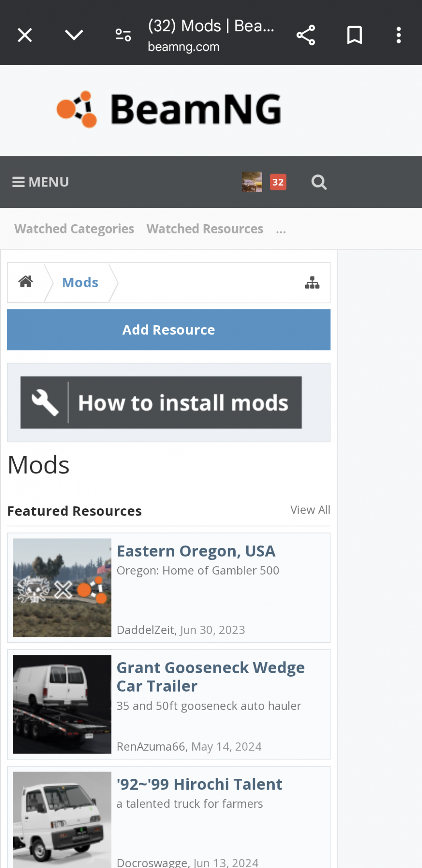Go to forum home via house icon
This screenshot has width=422, height=868.
point(26,282)
